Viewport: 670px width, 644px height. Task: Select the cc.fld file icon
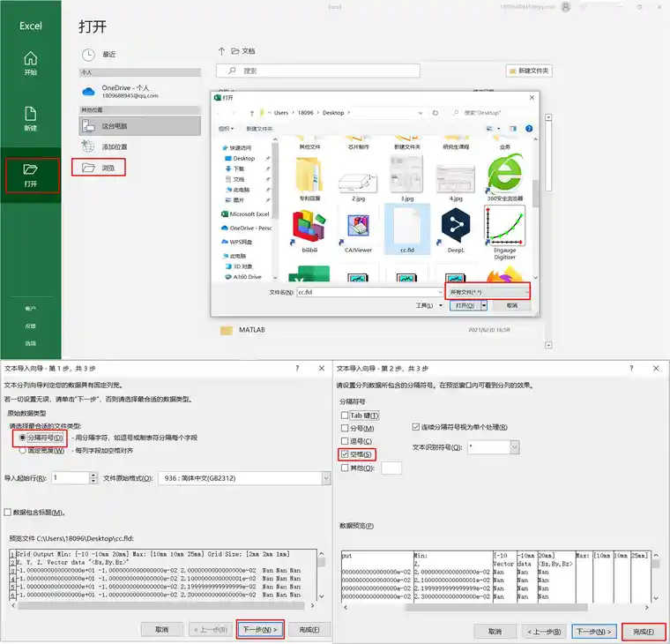click(406, 227)
